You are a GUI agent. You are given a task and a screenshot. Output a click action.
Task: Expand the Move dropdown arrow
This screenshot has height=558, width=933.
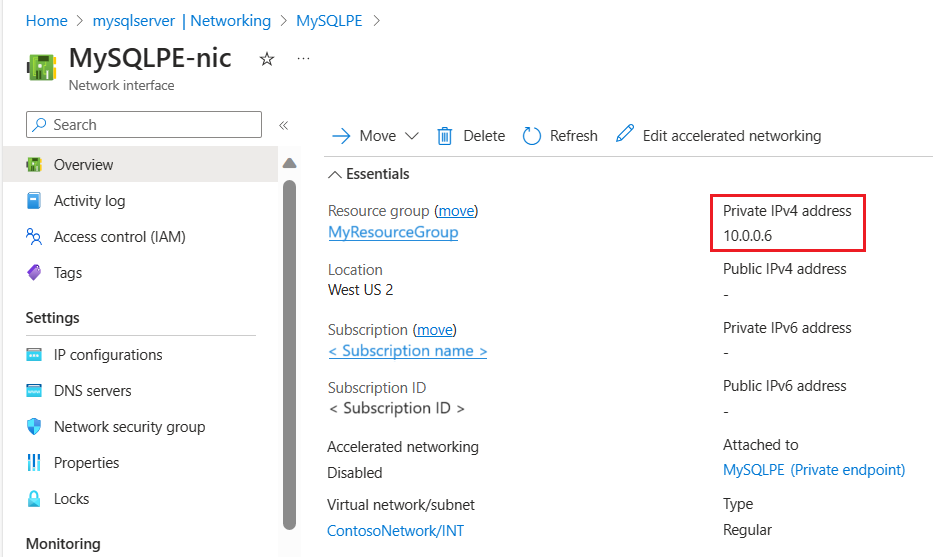pos(412,136)
